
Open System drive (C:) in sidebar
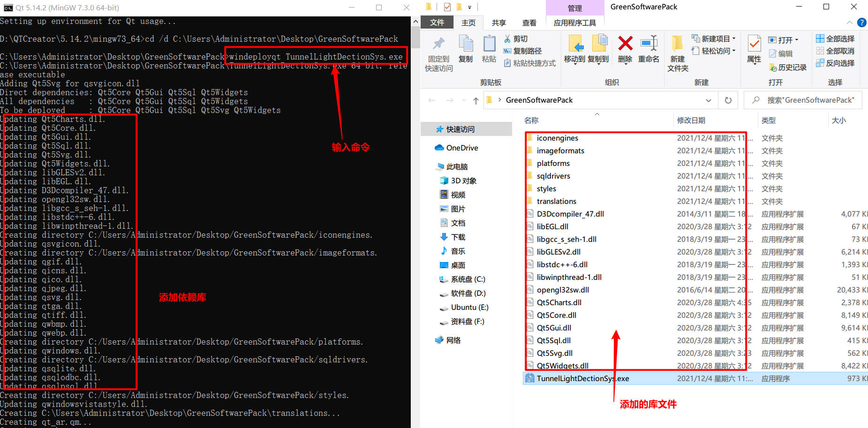[x=462, y=279]
